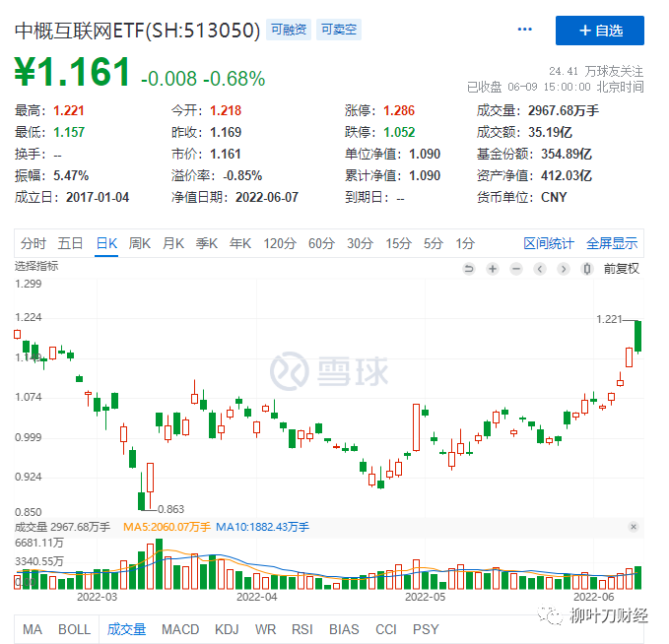This screenshot has width=669, height=644.
Task: Click the 可卖空 tag
Action: pos(339,30)
